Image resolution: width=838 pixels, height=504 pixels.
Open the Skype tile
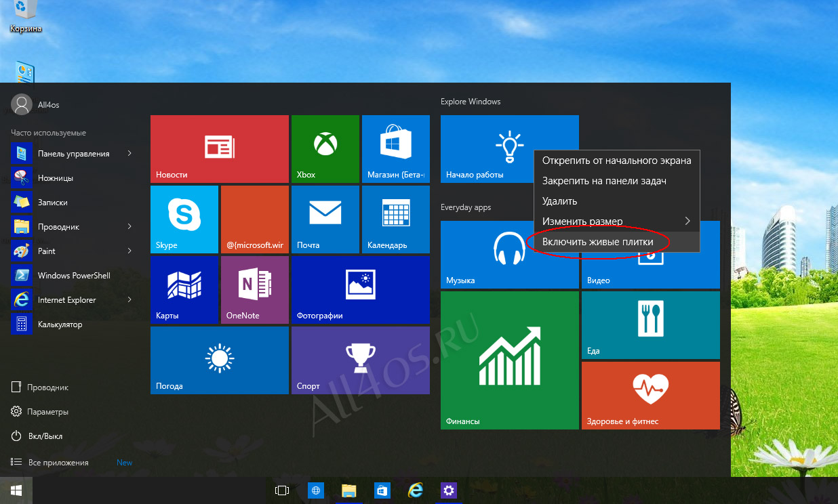[x=184, y=219]
